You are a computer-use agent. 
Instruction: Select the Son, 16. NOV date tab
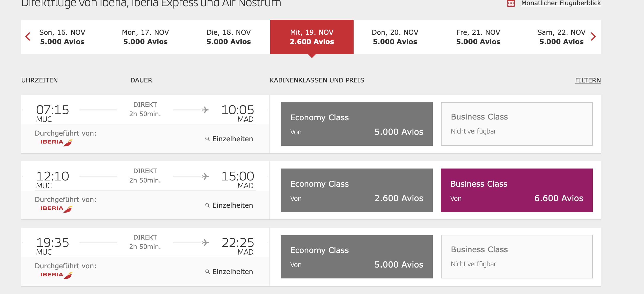[62, 37]
